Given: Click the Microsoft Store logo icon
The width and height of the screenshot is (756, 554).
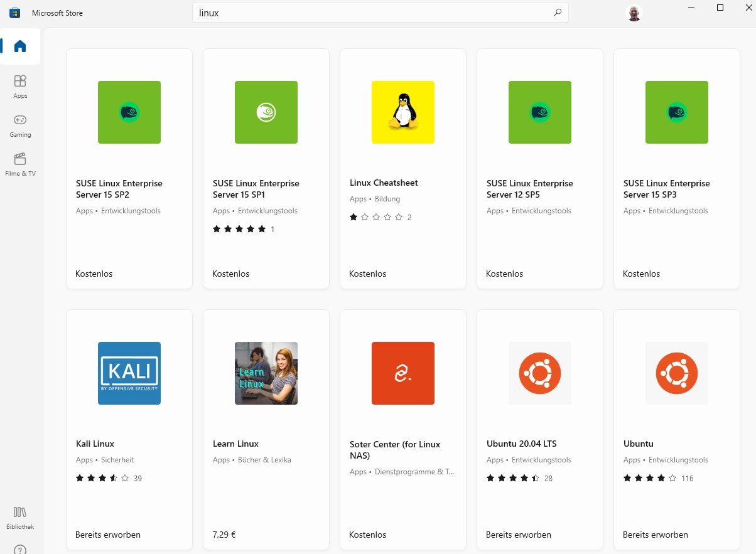Looking at the screenshot, I should 14,13.
